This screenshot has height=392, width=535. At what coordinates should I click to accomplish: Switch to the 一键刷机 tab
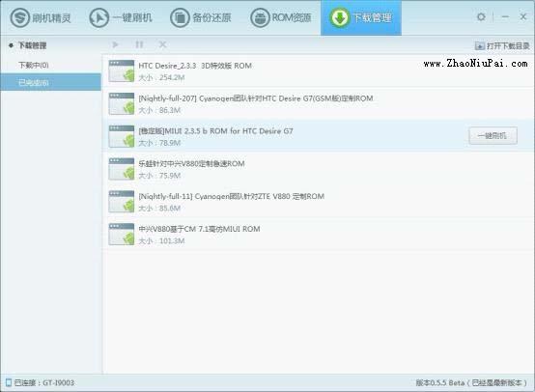121,17
